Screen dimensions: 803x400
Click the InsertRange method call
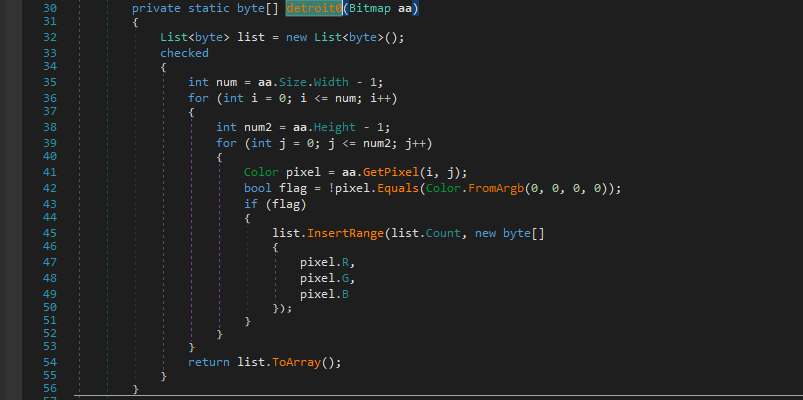[x=346, y=234]
